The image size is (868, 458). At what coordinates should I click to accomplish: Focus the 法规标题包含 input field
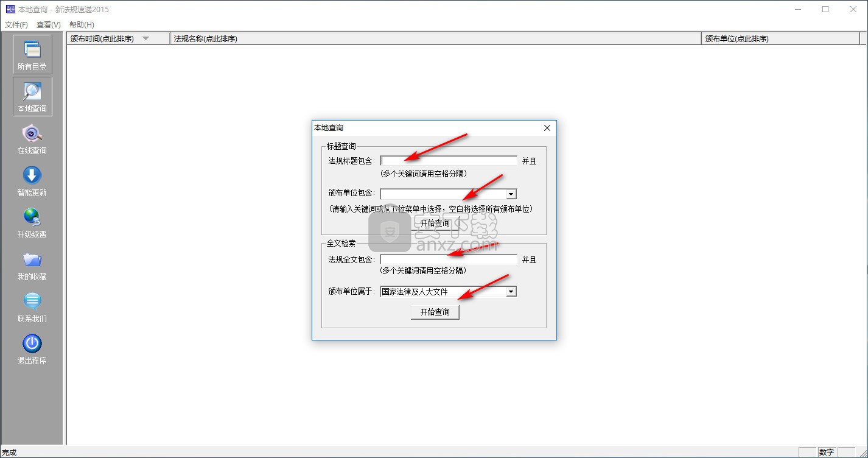tap(449, 161)
